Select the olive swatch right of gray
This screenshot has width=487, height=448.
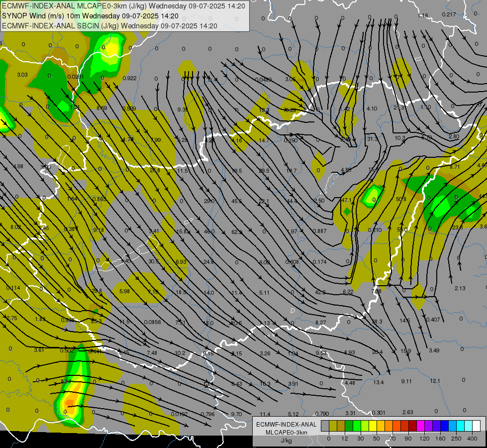(333, 426)
